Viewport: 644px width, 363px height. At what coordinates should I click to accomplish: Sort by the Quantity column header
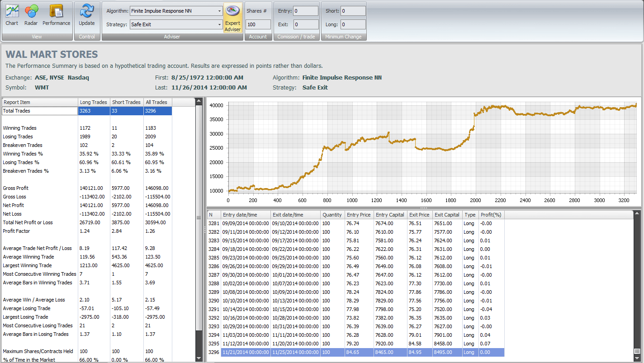click(332, 215)
